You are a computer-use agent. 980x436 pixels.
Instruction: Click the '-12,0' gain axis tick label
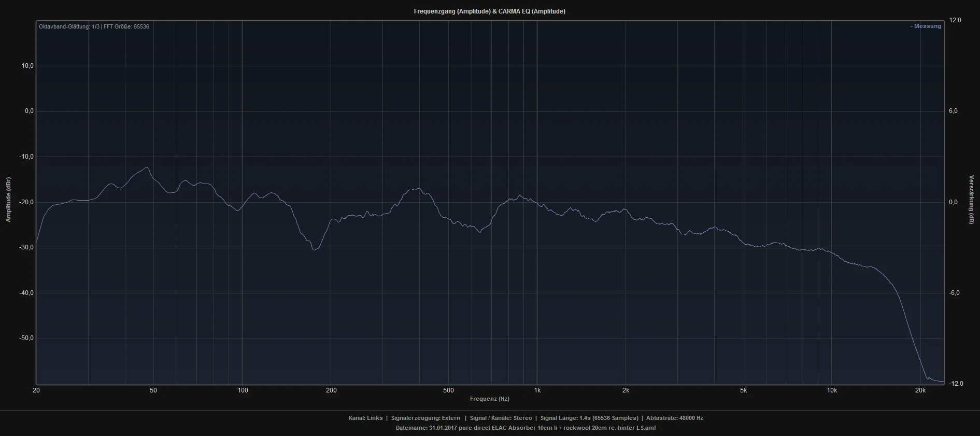(955, 384)
